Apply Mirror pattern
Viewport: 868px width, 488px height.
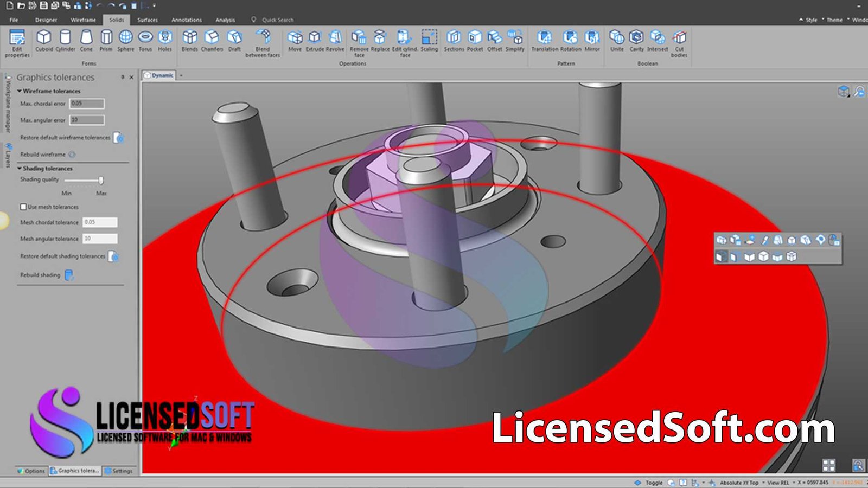592,41
